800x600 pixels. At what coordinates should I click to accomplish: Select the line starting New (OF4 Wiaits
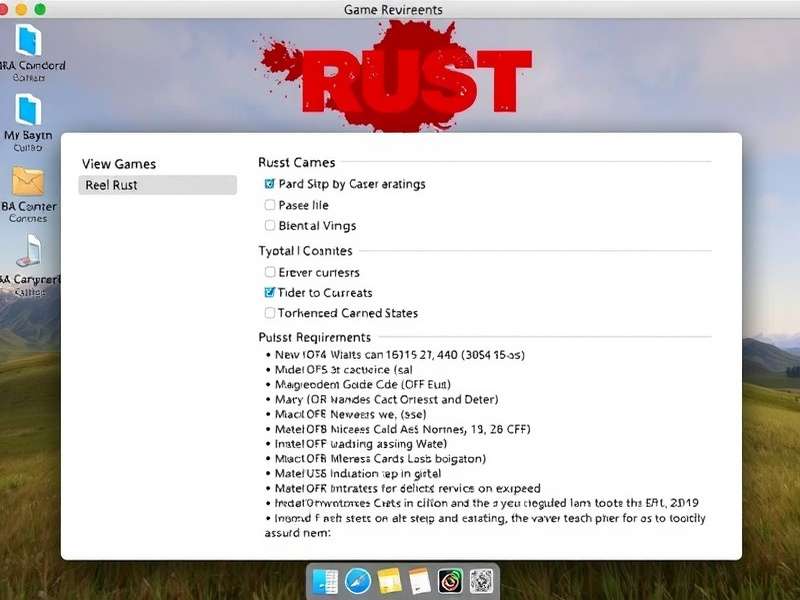point(399,355)
